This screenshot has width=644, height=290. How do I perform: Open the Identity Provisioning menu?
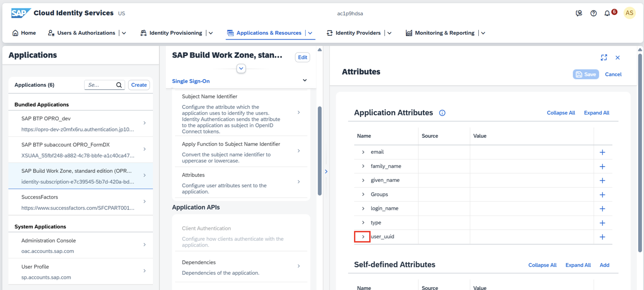click(175, 33)
